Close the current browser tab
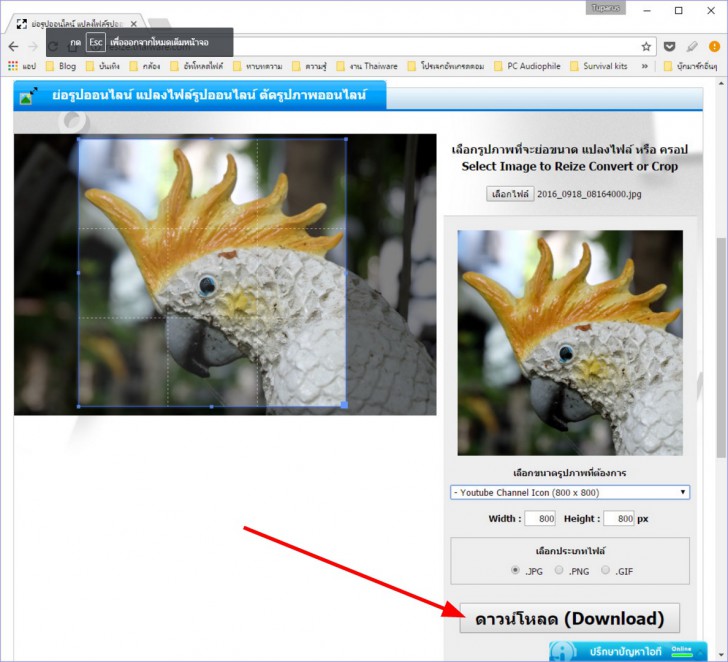Viewport: 728px width, 662px height. pyautogui.click(x=134, y=24)
